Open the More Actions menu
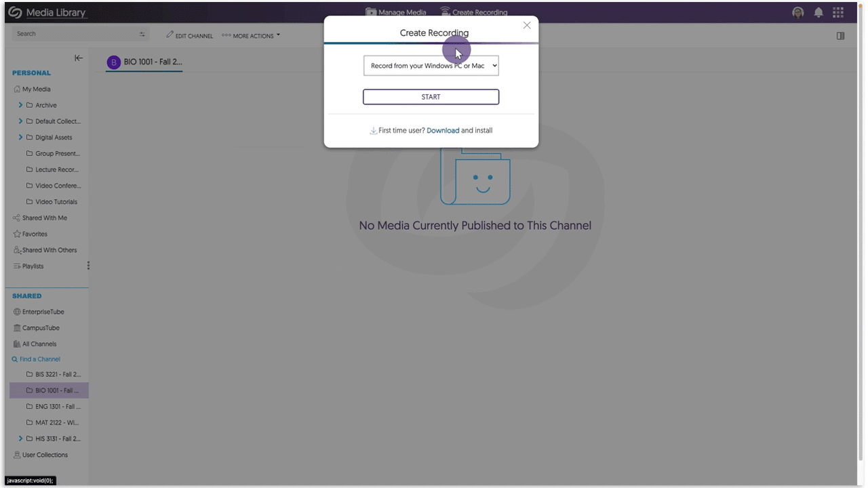Image resolution: width=868 pixels, height=488 pixels. (x=250, y=35)
